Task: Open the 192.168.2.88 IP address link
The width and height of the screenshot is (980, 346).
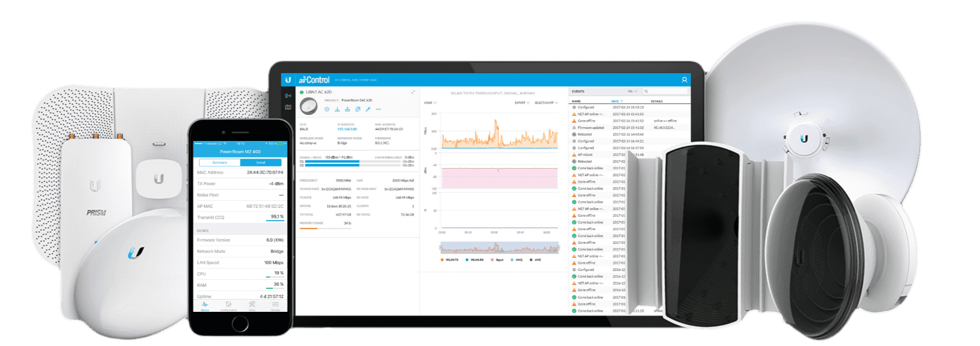Action: pos(347,129)
